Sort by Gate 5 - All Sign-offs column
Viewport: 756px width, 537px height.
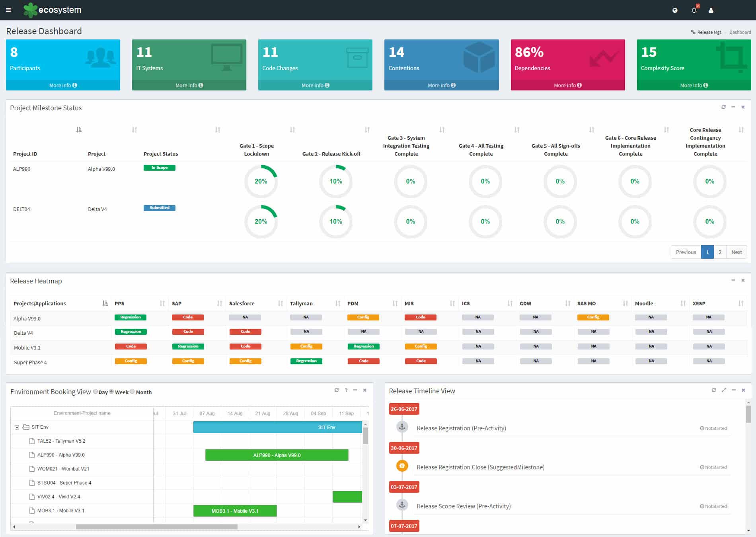592,130
